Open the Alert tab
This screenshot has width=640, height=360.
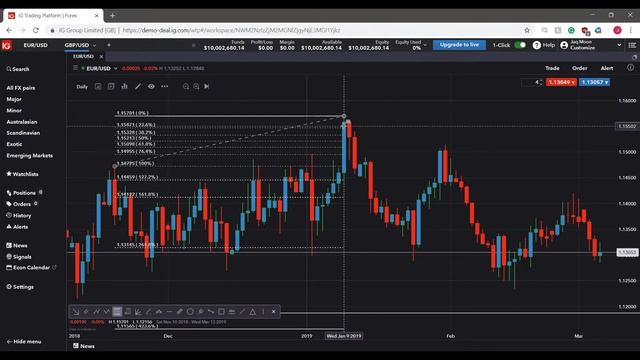click(x=607, y=68)
